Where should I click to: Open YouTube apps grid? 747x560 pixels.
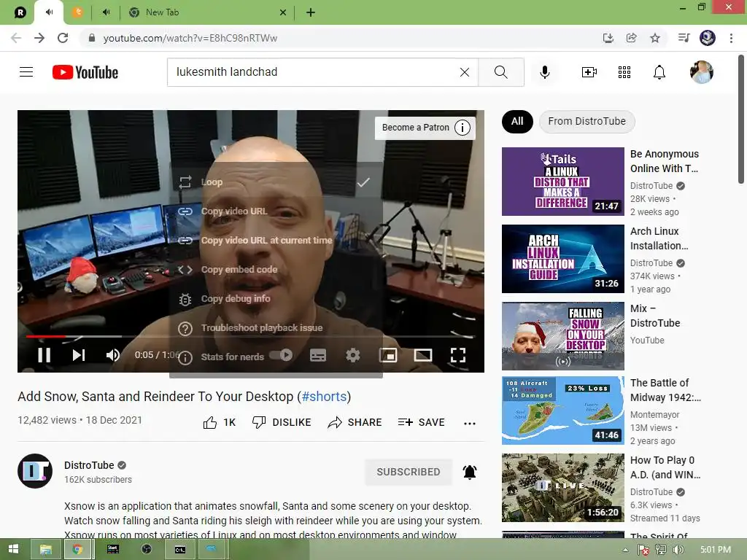[x=624, y=72]
